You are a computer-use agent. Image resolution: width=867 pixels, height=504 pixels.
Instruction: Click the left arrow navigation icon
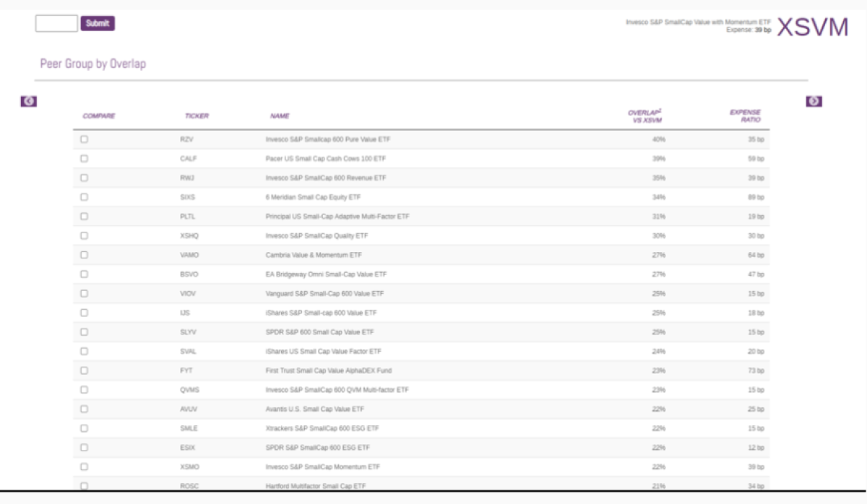point(29,101)
